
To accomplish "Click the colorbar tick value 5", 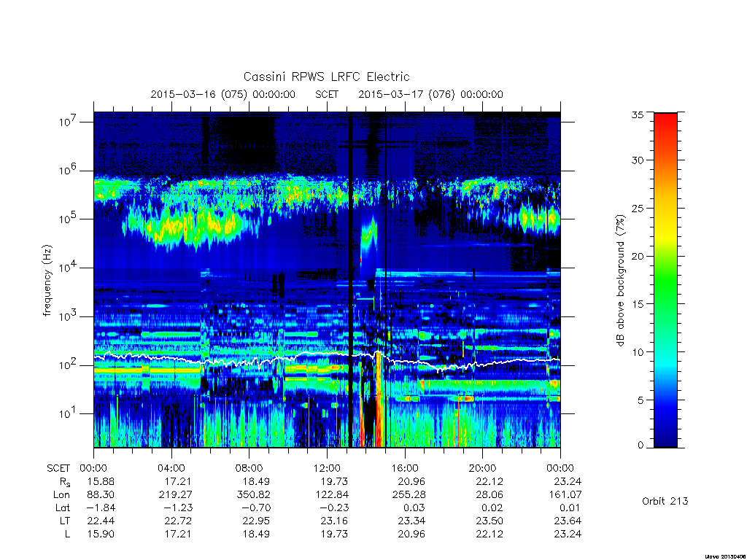I will point(640,400).
